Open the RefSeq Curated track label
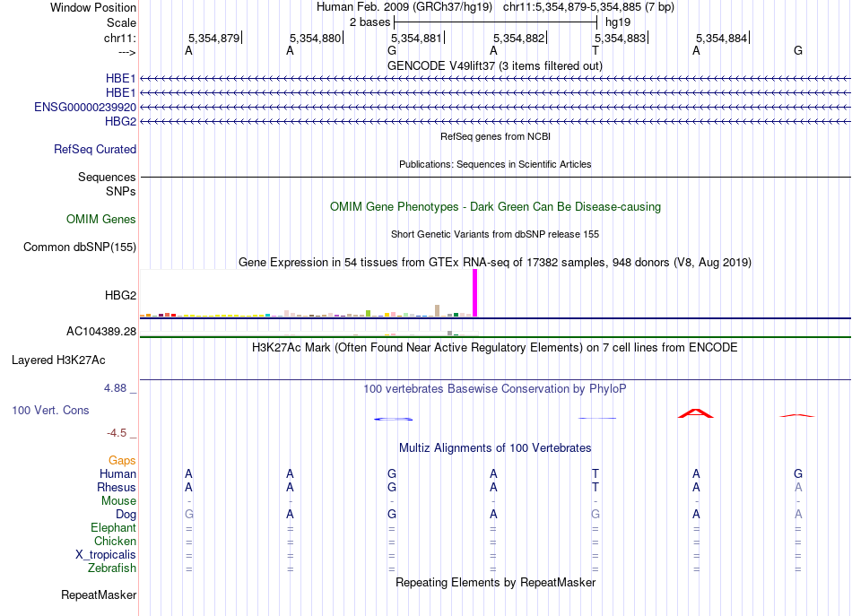Image resolution: width=852 pixels, height=616 pixels. coord(94,149)
